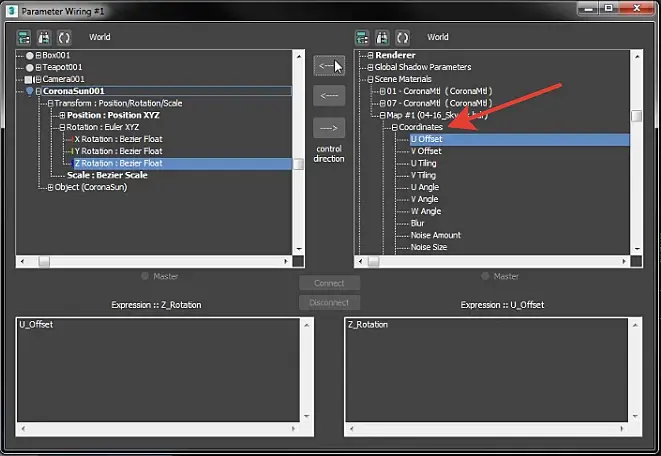The height and width of the screenshot is (456, 661).
Task: Select U Tiling parameter
Action: (x=424, y=164)
